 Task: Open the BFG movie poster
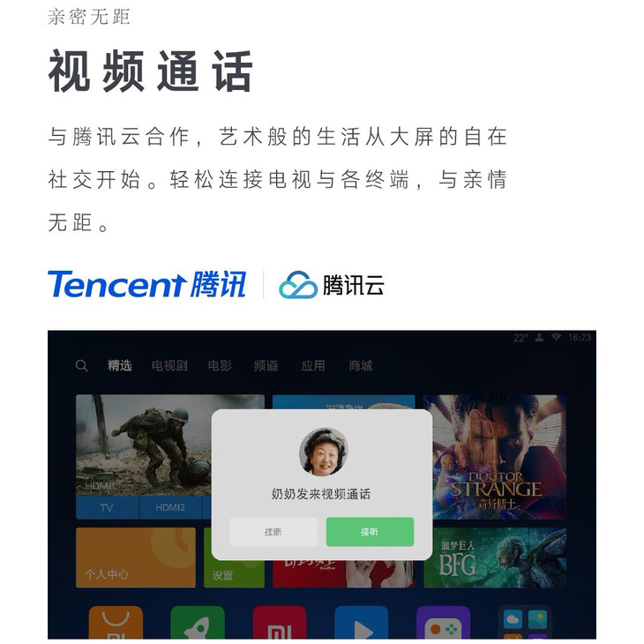tap(495, 558)
